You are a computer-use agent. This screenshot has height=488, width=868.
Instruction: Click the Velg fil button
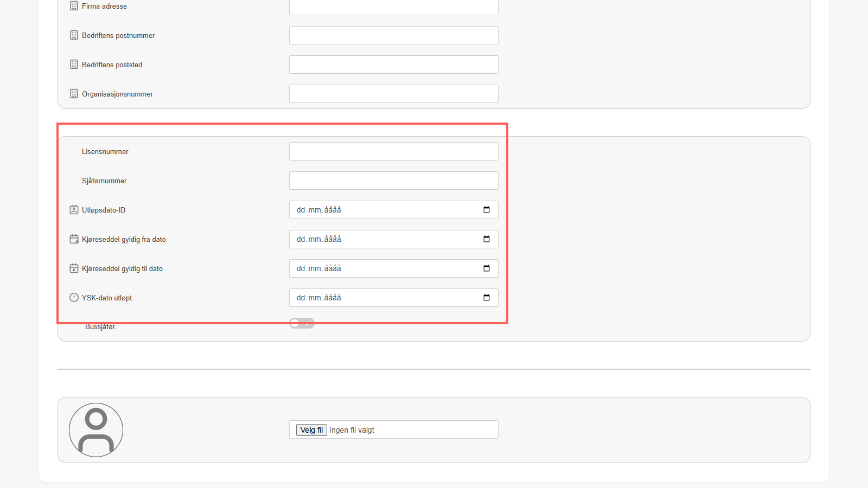(x=311, y=430)
